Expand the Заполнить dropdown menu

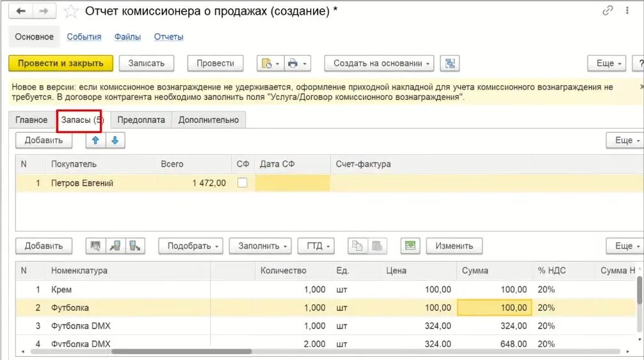pyautogui.click(x=264, y=246)
